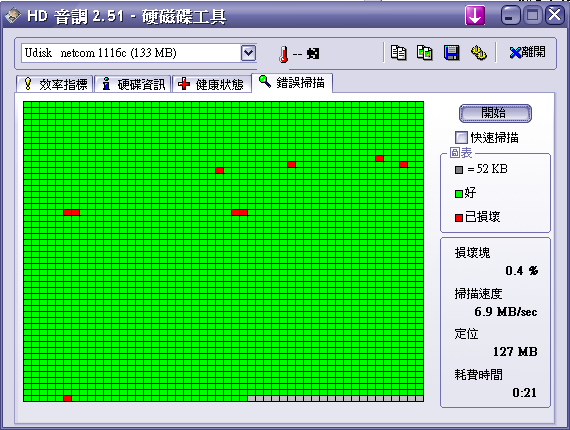Click the 0:21 elapsed time value

coord(524,393)
